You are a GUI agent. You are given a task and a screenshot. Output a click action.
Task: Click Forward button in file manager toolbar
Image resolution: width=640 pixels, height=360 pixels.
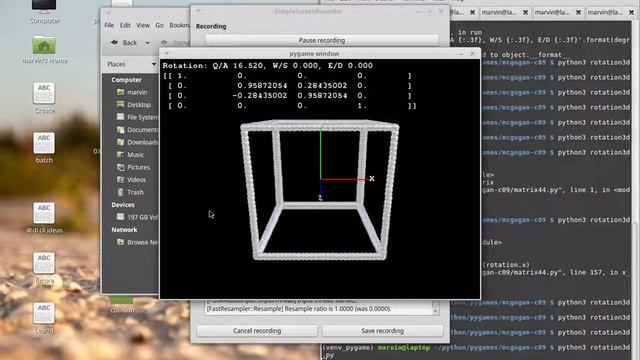(174, 42)
